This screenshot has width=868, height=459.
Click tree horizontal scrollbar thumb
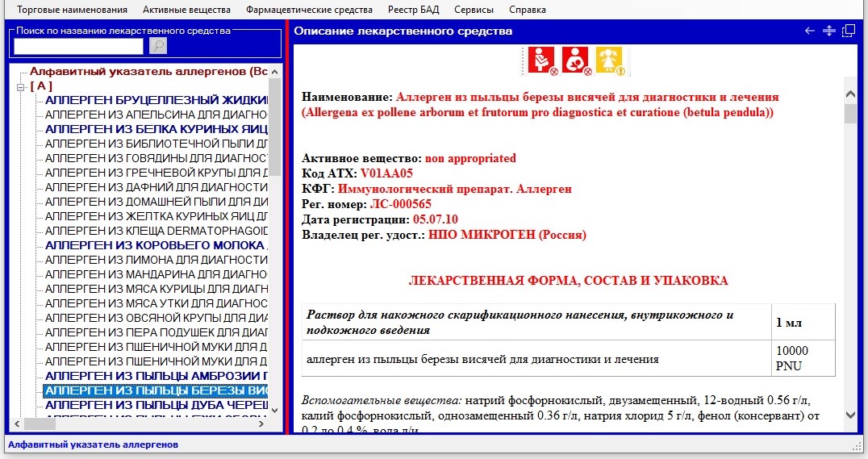(40, 424)
